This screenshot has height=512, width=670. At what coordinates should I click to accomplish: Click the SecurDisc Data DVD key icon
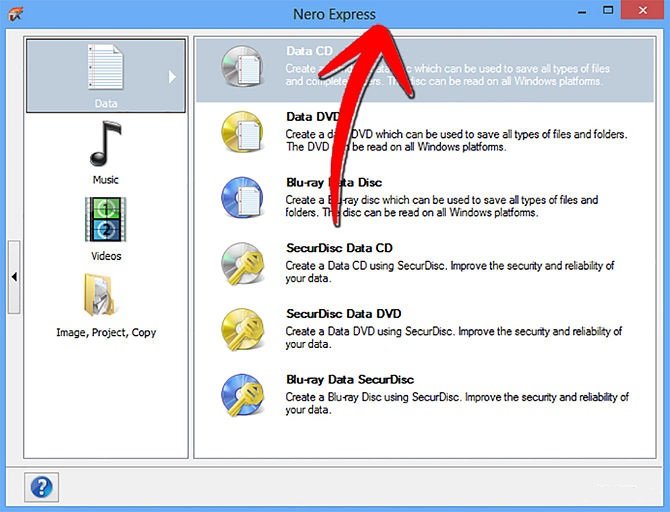[242, 330]
